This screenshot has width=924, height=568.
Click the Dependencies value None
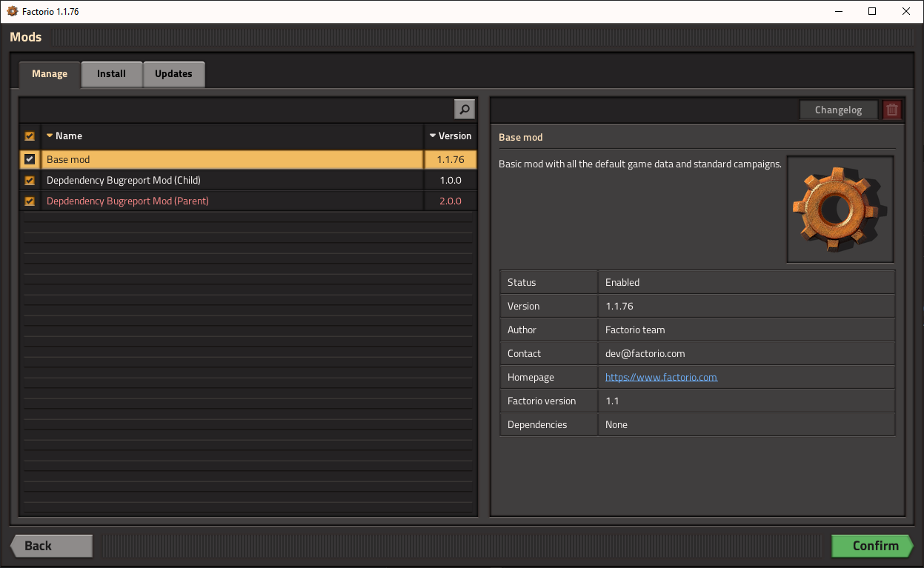tap(616, 424)
